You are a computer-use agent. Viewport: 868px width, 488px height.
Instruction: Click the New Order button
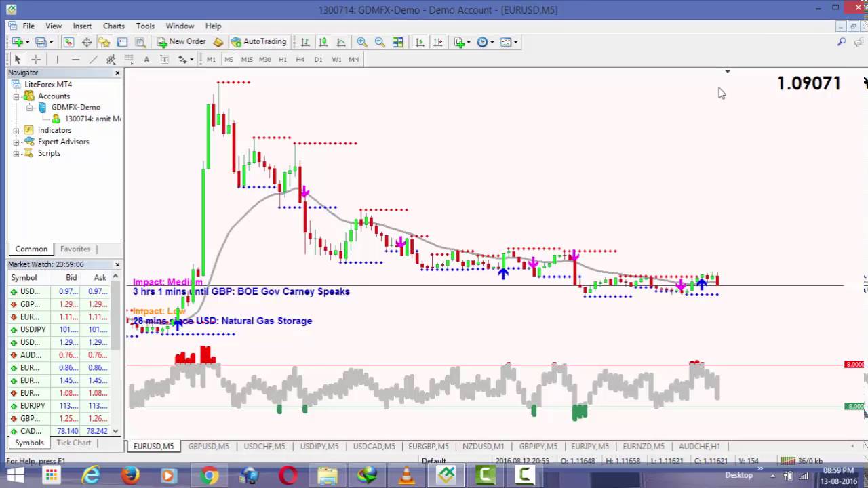pyautogui.click(x=181, y=42)
